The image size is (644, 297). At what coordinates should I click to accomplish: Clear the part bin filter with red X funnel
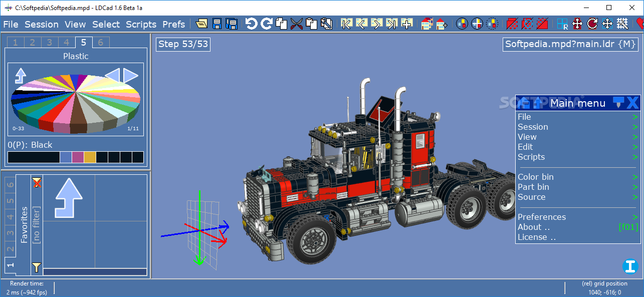click(x=37, y=183)
